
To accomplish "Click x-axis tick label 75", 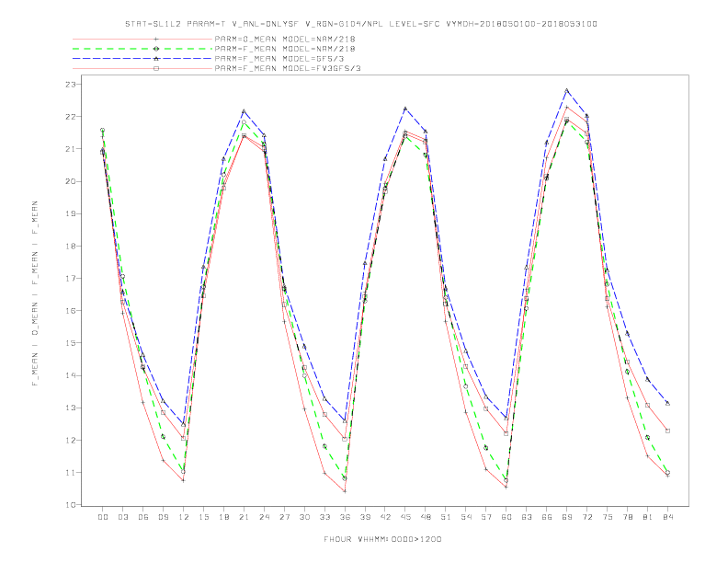I will click(608, 517).
